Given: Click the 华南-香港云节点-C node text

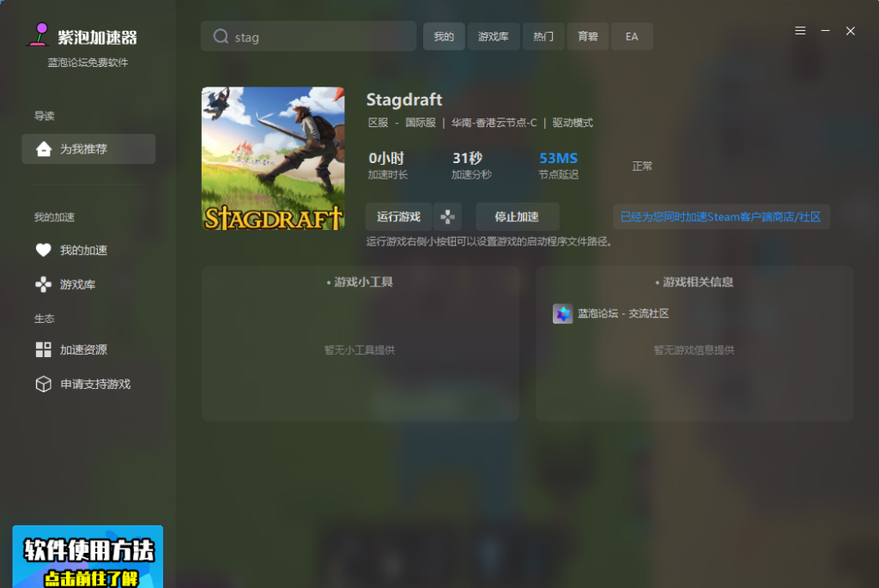Looking at the screenshot, I should coord(494,123).
